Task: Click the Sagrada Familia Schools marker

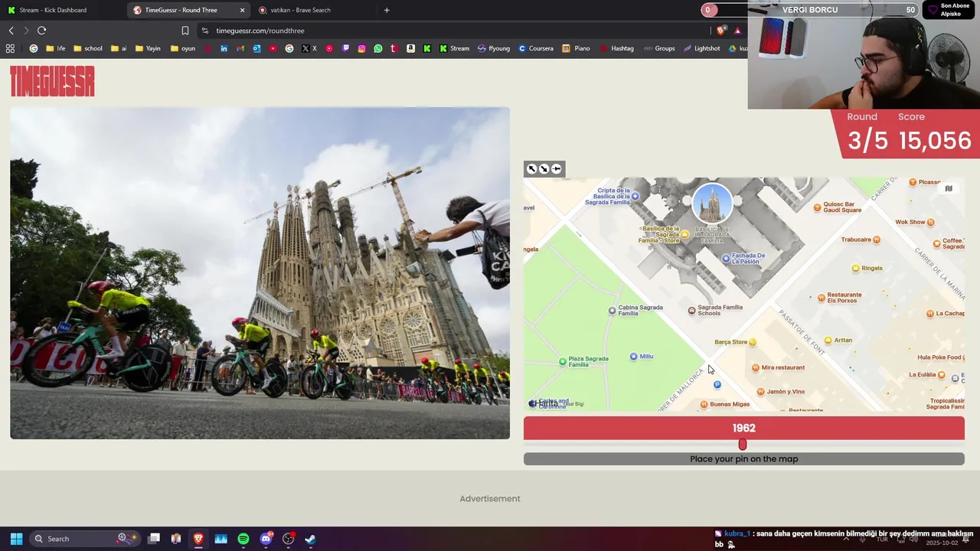Action: pos(691,311)
